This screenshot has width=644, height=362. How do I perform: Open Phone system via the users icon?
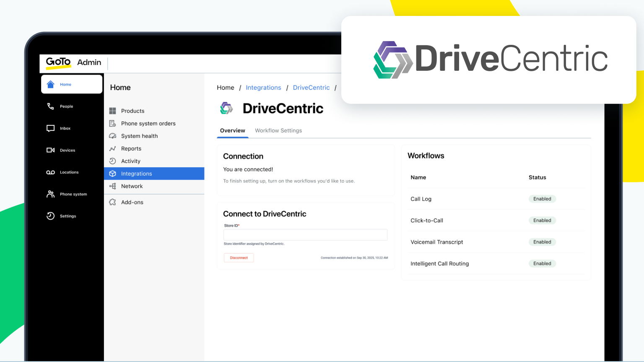point(51,194)
